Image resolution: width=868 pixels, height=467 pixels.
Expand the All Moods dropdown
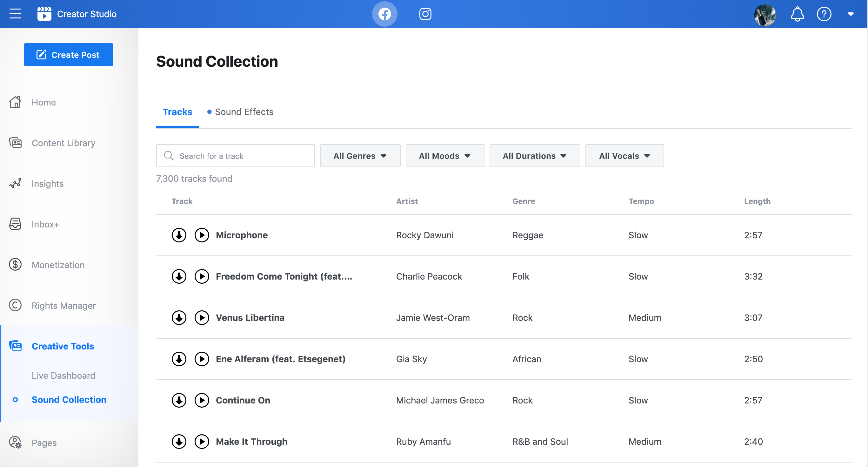pos(445,155)
